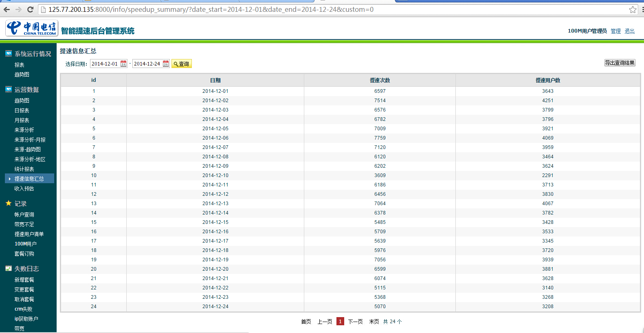The image size is (644, 333).
Task: Click the 失败日志 section icon
Action: (8, 268)
